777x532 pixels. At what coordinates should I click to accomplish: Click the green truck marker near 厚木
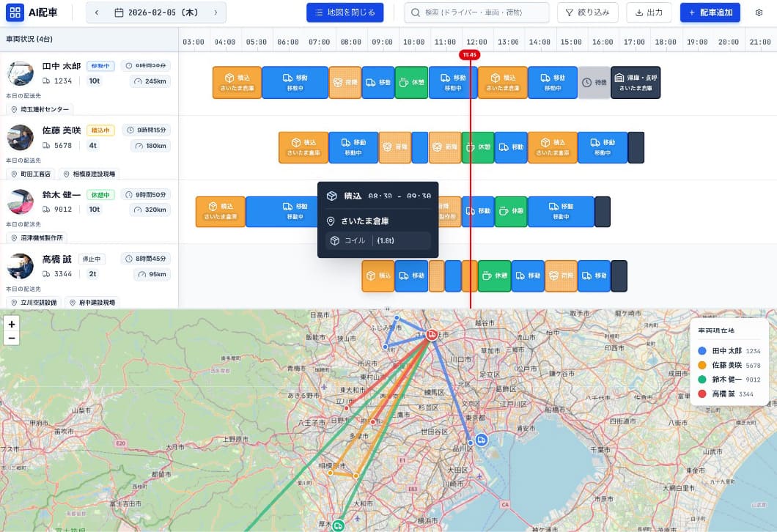click(339, 525)
